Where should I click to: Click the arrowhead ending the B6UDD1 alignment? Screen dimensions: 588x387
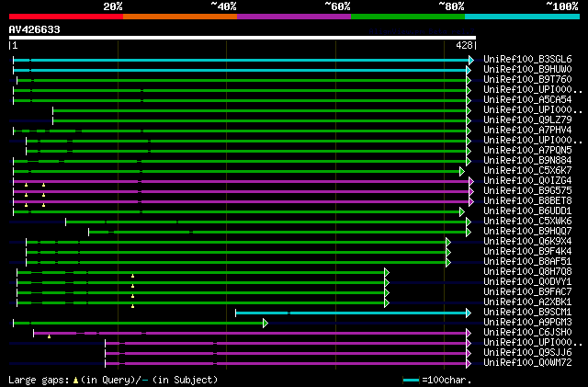pyautogui.click(x=462, y=212)
